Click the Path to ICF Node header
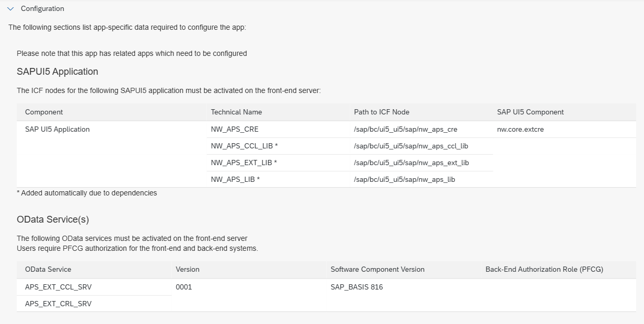Image resolution: width=644 pixels, height=324 pixels. (382, 112)
